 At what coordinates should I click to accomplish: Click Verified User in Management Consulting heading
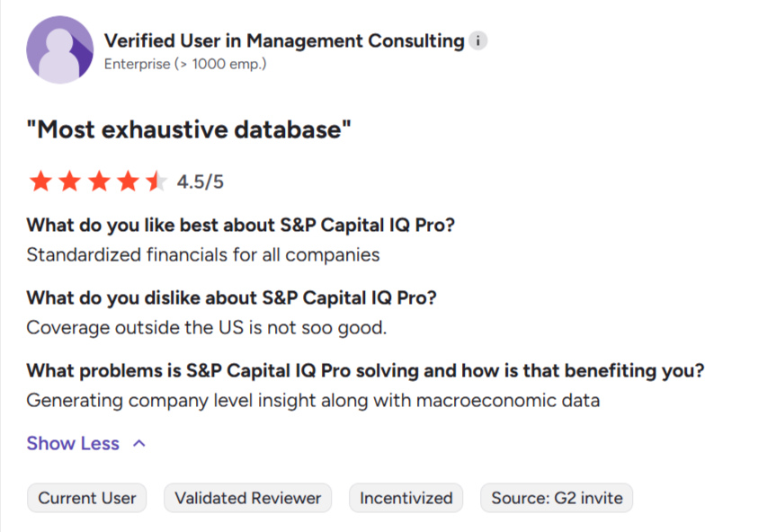[281, 40]
